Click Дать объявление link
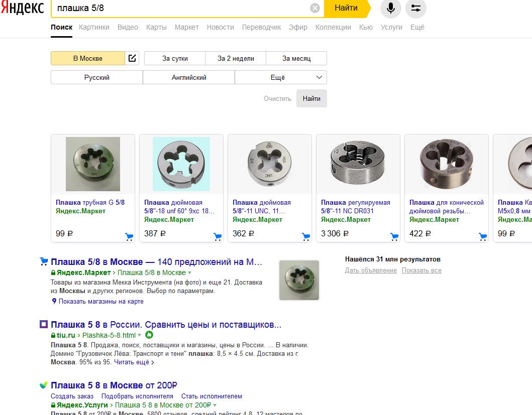This screenshot has width=532, height=415. coord(371,270)
